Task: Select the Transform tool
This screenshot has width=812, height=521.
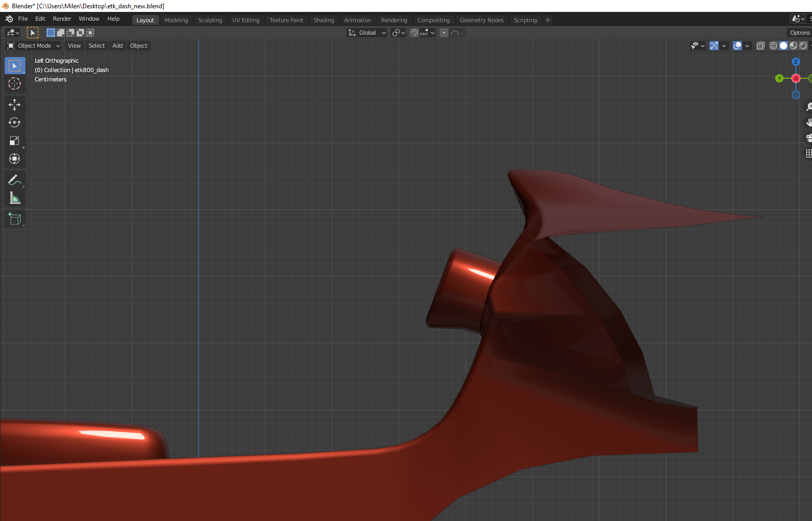Action: point(15,159)
